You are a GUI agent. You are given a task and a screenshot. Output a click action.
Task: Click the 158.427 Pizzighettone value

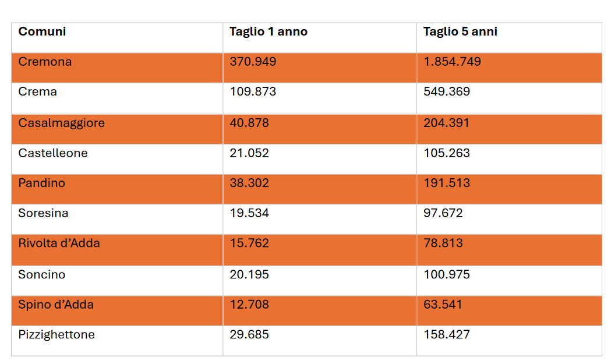[446, 335]
